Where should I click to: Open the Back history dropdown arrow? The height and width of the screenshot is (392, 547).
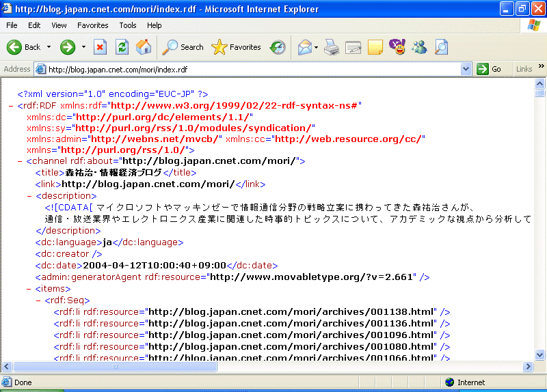[49, 47]
